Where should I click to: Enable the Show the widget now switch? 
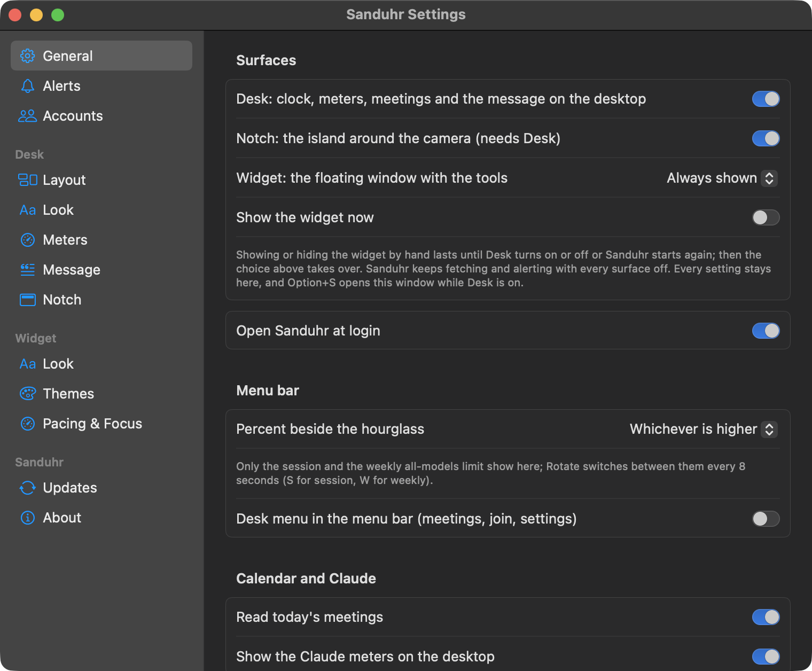pyautogui.click(x=766, y=217)
